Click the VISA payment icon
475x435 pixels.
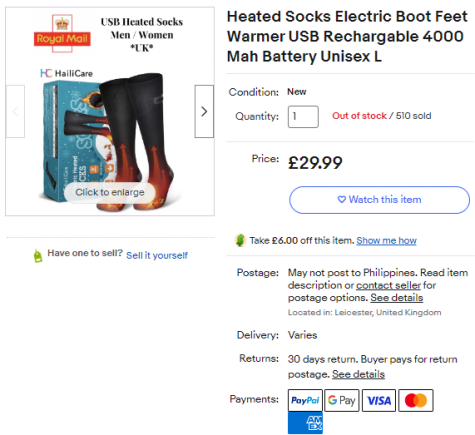coord(379,400)
